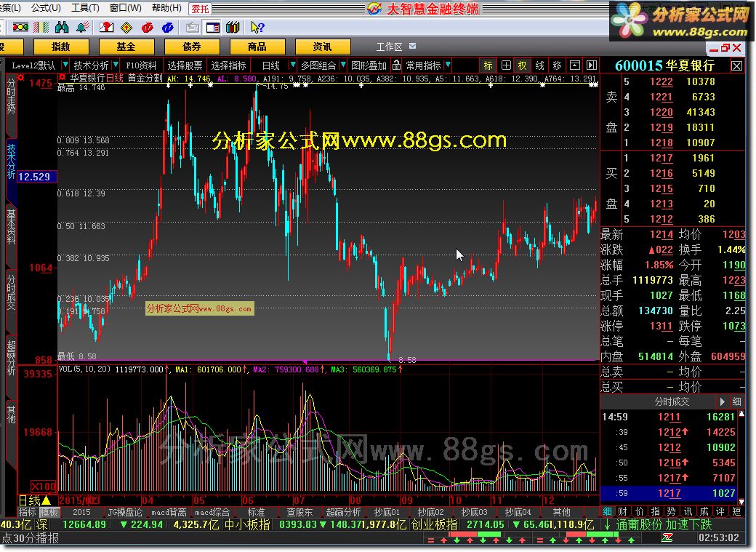The height and width of the screenshot is (552, 756).
Task: Select the 14:59 trade row highlighted in blue
Action: (x=669, y=493)
